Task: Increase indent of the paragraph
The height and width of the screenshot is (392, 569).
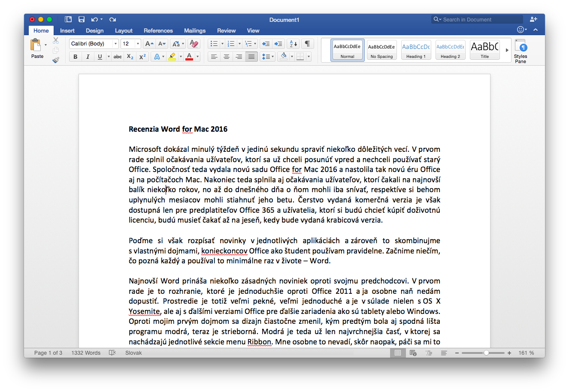Action: pyautogui.click(x=278, y=44)
